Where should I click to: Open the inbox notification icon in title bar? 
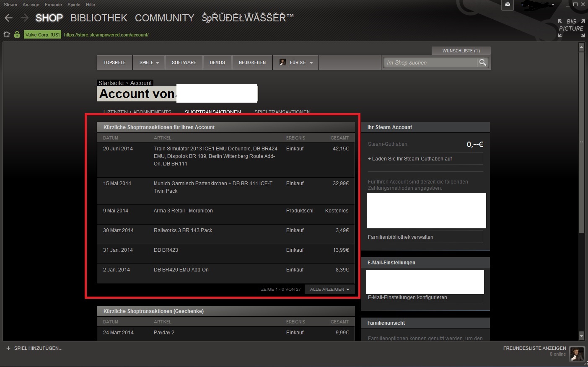(508, 5)
